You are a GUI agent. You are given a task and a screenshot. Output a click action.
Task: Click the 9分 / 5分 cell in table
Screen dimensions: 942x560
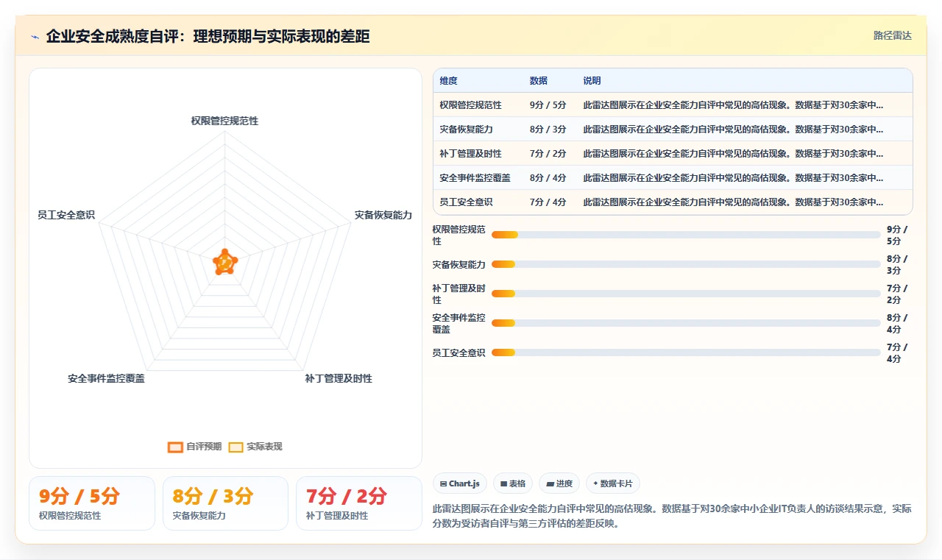coord(548,104)
